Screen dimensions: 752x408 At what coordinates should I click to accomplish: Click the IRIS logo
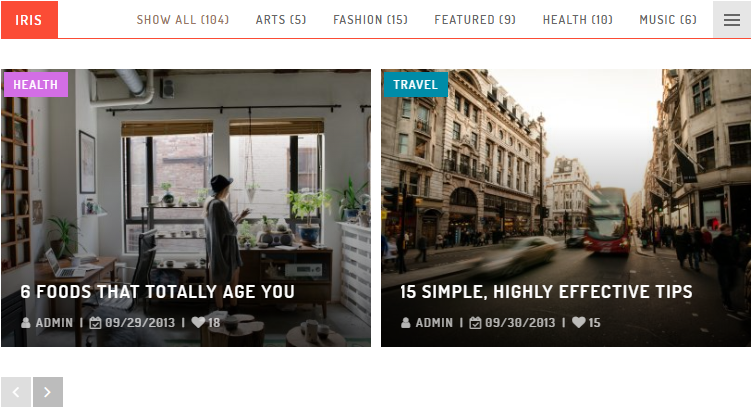point(29,20)
